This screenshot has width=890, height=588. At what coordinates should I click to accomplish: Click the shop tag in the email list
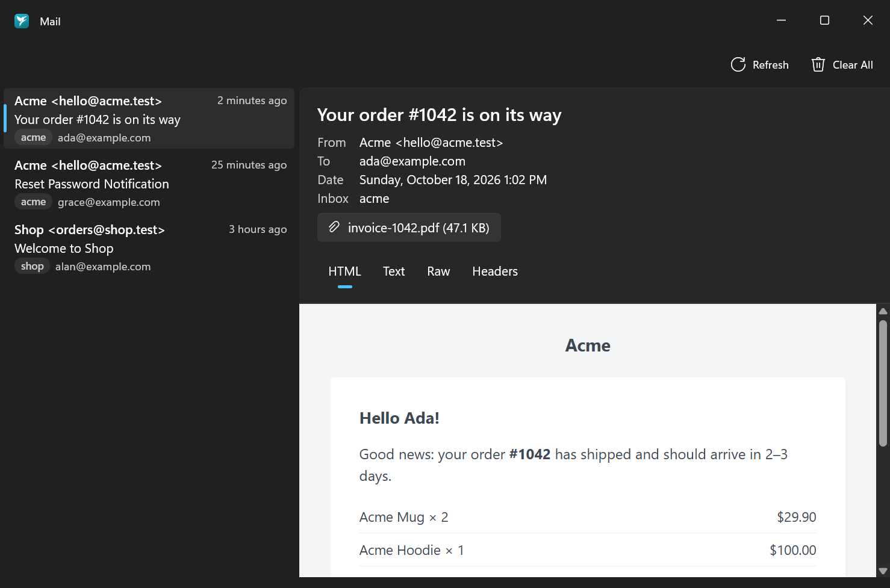click(x=33, y=267)
